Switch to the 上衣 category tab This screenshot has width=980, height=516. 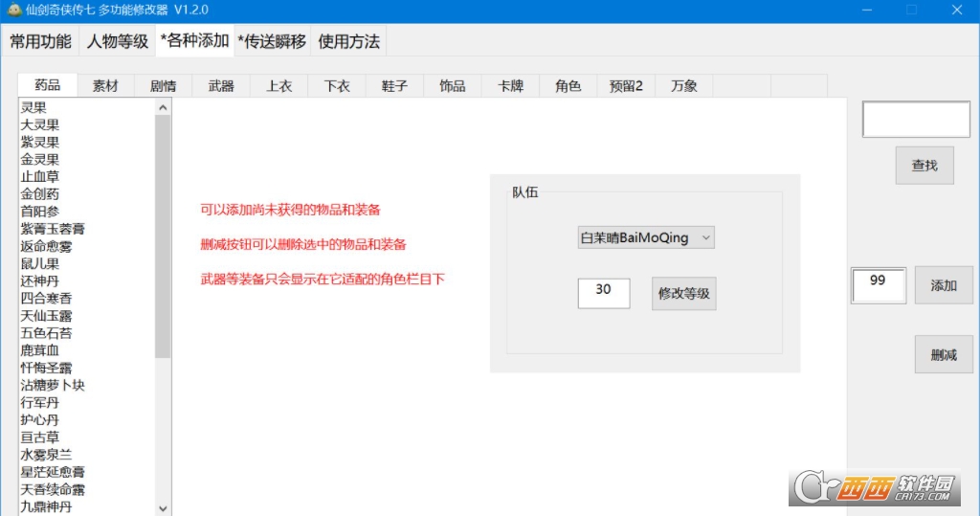pyautogui.click(x=278, y=86)
